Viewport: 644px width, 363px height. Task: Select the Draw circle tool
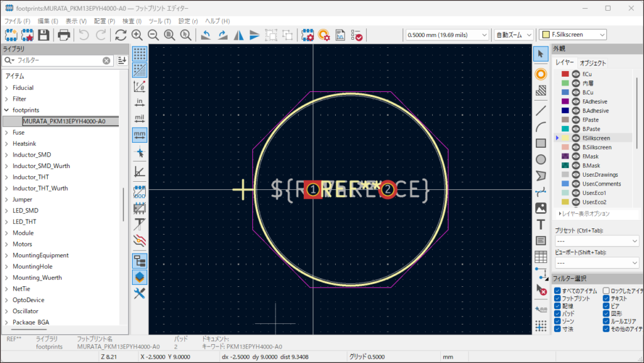click(540, 159)
